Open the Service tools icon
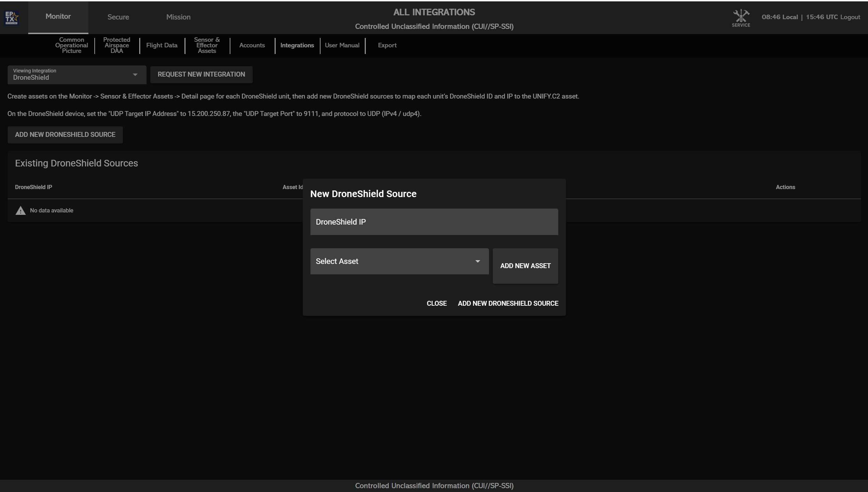This screenshot has width=868, height=492. tap(741, 17)
